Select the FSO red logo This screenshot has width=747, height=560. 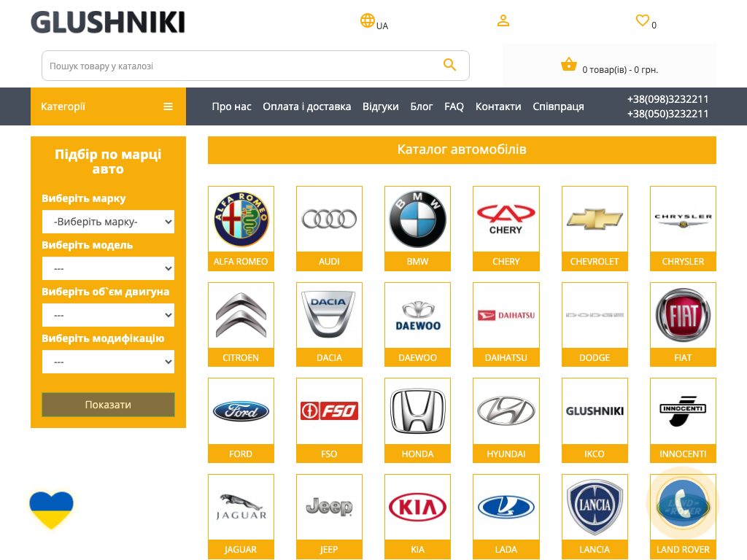point(329,411)
